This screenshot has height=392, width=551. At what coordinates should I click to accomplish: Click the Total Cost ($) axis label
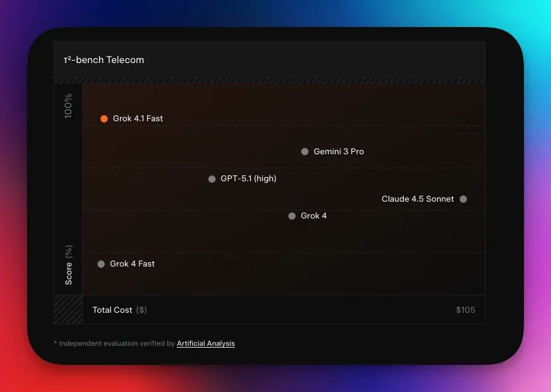tap(119, 310)
